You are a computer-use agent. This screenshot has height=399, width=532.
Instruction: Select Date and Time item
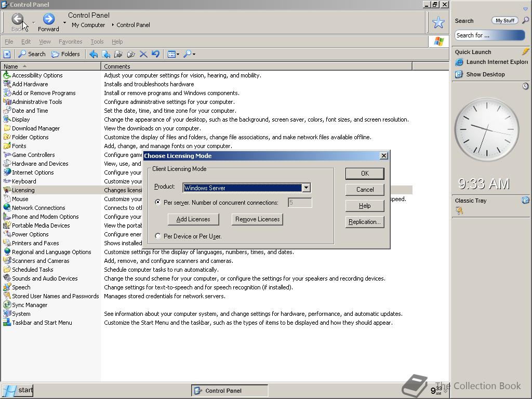30,111
